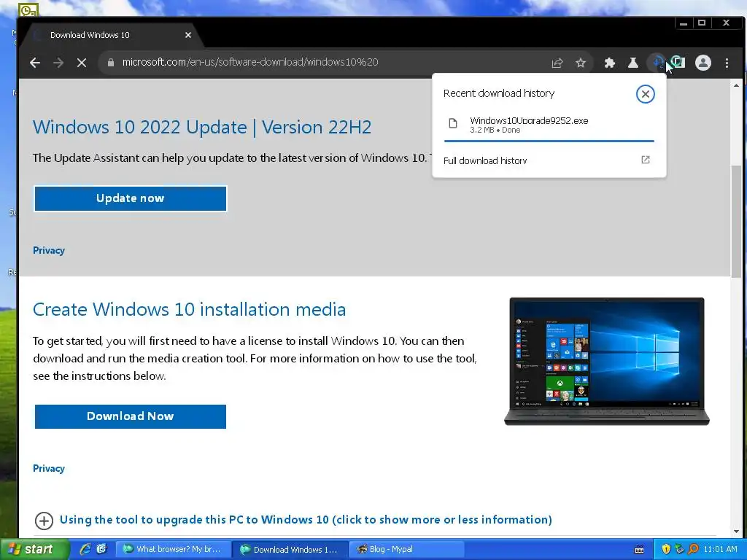Click the downloaded file's document icon

[453, 124]
